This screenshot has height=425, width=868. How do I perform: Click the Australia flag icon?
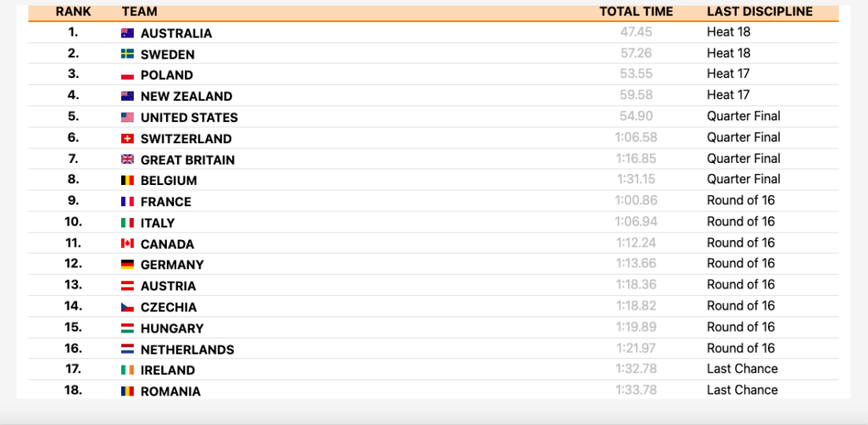pyautogui.click(x=128, y=33)
